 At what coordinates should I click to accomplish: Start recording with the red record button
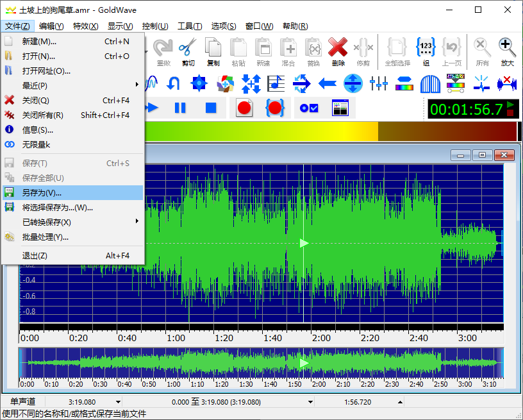coord(244,108)
